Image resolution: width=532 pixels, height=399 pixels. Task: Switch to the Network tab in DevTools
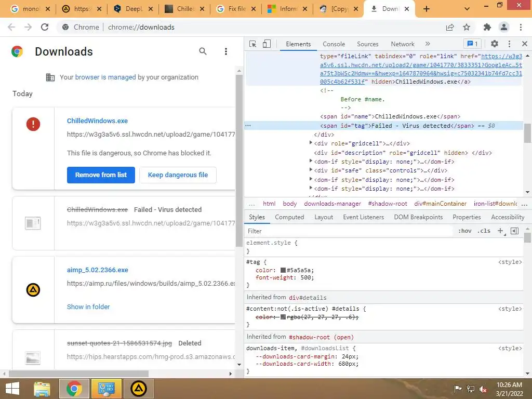coord(403,44)
